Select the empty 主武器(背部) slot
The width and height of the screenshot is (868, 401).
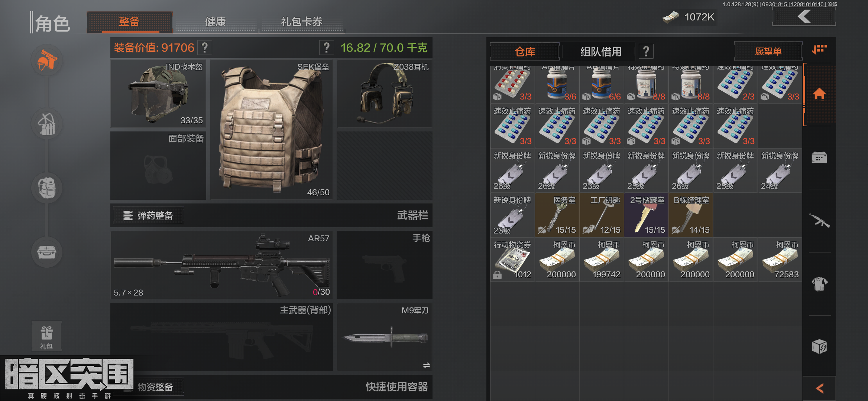[x=222, y=337]
